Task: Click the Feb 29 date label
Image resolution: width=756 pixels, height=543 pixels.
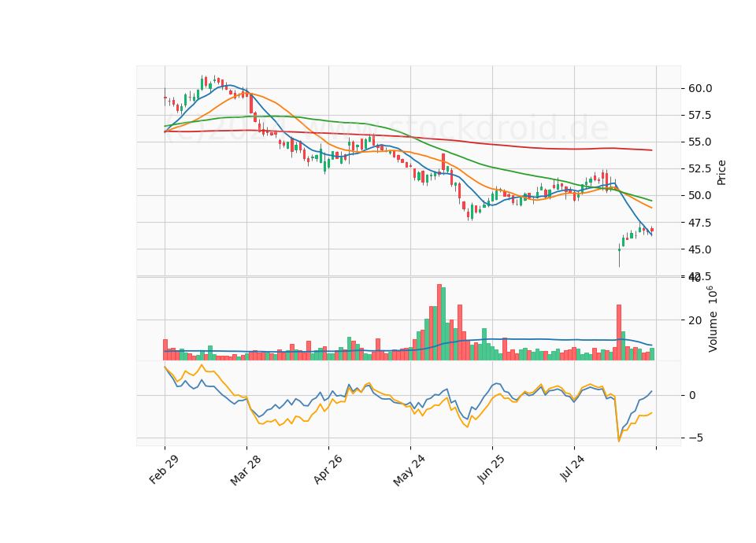Action: pyautogui.click(x=164, y=469)
